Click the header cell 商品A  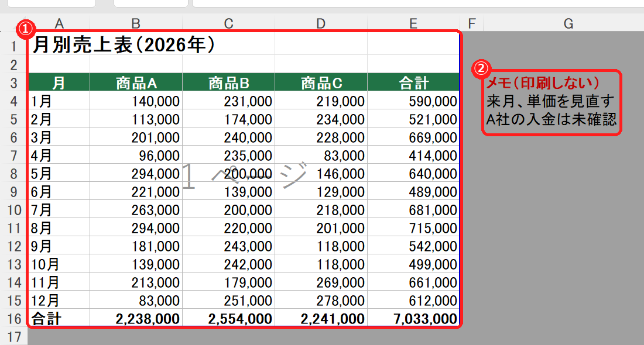click(136, 82)
